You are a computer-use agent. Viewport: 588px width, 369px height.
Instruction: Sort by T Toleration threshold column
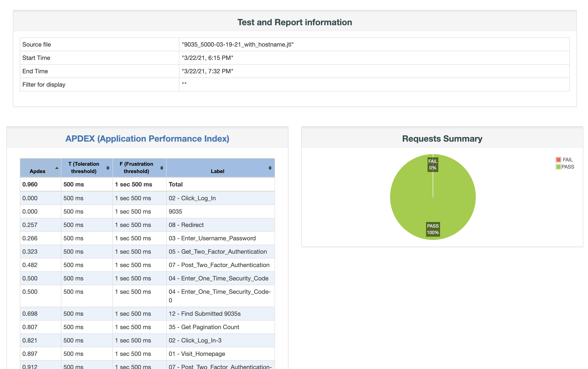pyautogui.click(x=87, y=168)
